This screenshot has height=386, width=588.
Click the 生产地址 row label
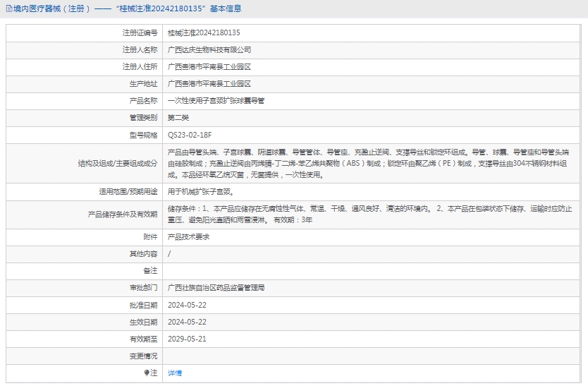click(143, 84)
